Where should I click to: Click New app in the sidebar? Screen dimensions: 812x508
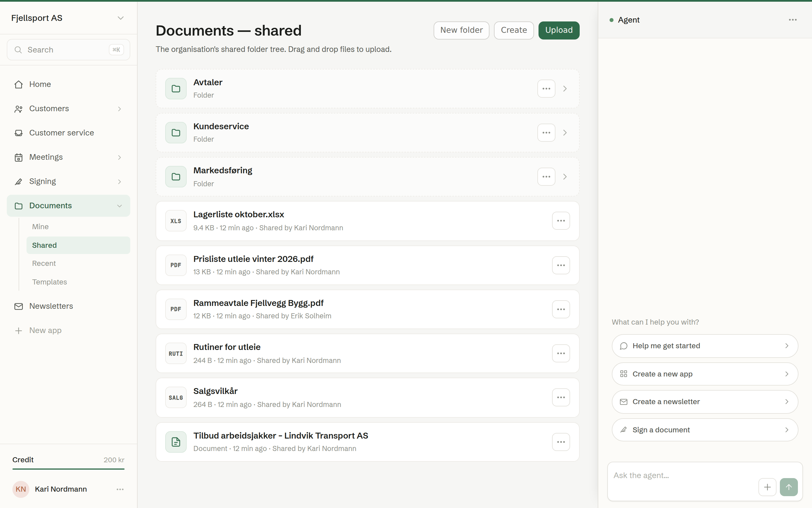[69, 330]
